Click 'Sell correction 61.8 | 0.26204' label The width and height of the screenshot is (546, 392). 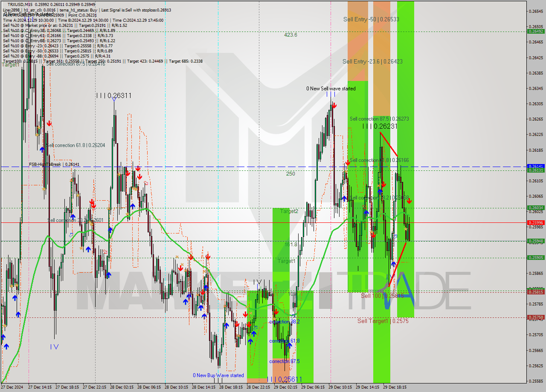coord(76,145)
